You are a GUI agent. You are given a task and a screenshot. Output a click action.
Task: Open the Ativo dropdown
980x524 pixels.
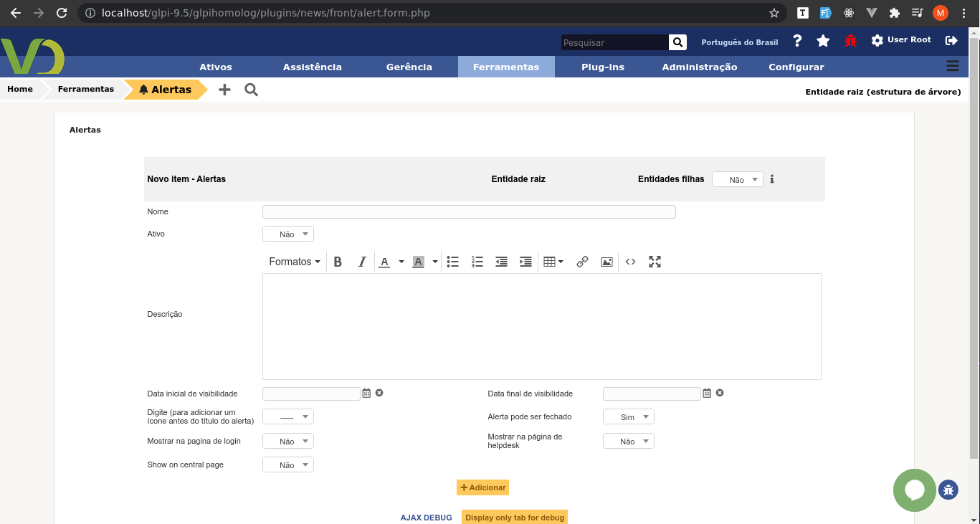287,233
